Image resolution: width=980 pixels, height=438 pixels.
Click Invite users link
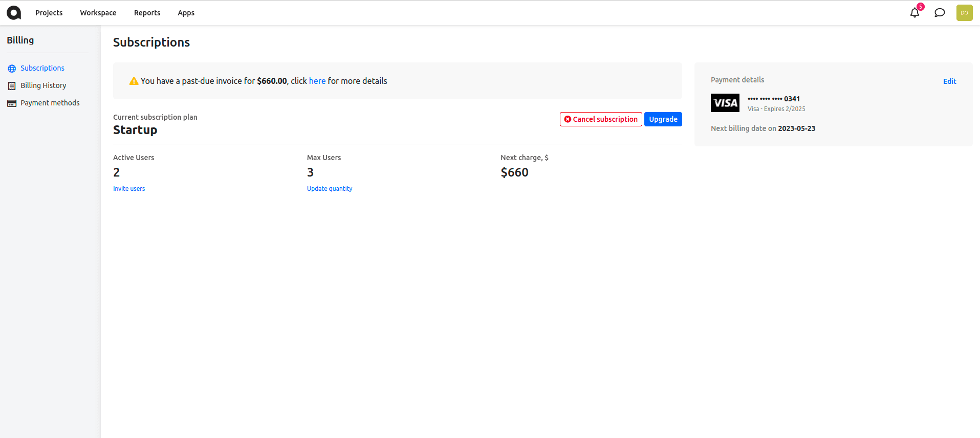(129, 189)
